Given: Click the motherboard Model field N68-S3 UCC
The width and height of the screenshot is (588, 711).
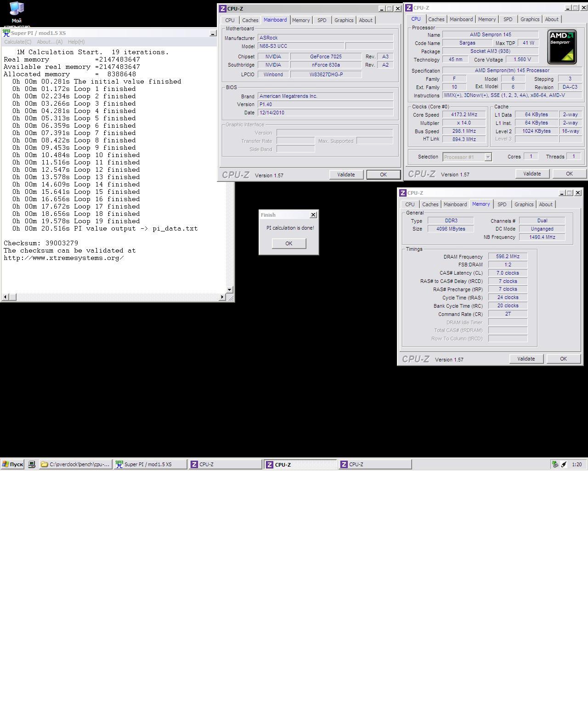Looking at the screenshot, I should click(301, 46).
